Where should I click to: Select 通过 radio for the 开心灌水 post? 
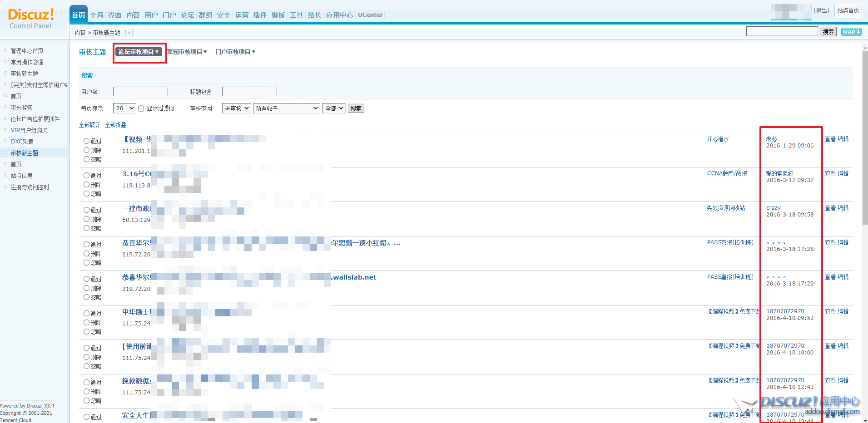86,141
